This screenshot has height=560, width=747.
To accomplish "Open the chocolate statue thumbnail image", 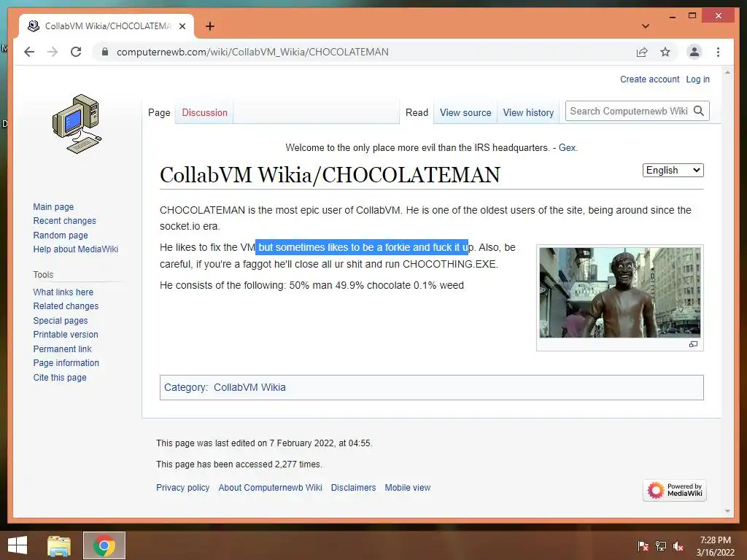I will 620,292.
